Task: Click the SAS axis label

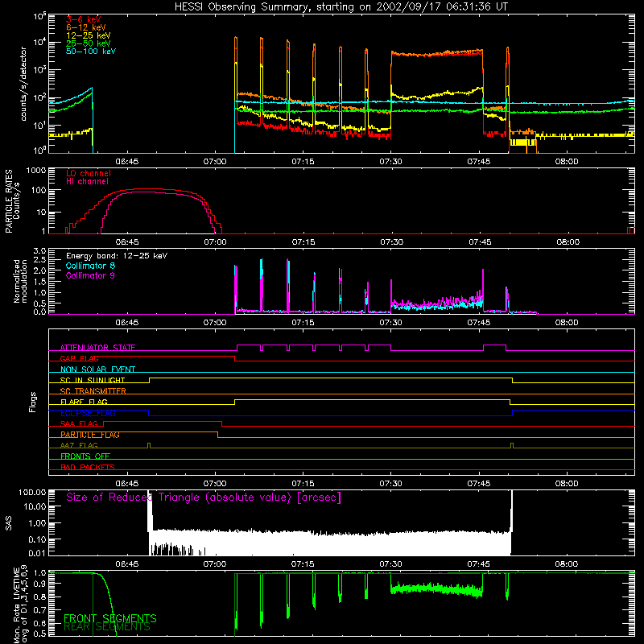Action: tap(8, 523)
